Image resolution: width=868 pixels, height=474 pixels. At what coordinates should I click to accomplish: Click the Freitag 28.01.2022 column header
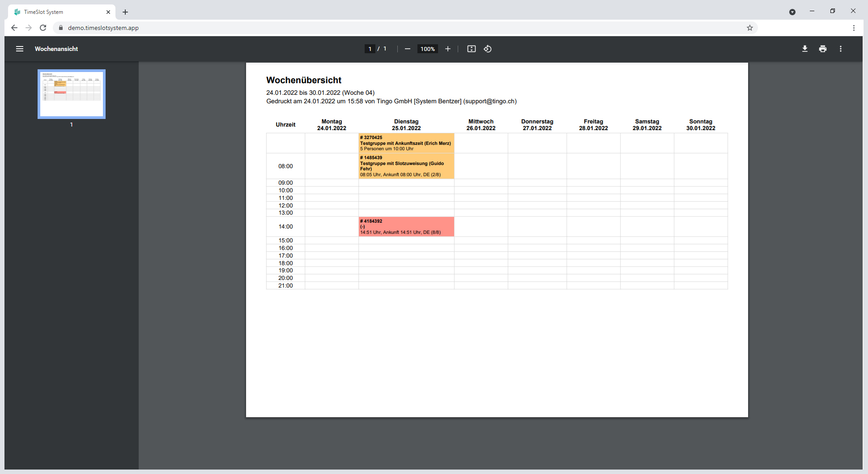pyautogui.click(x=593, y=125)
